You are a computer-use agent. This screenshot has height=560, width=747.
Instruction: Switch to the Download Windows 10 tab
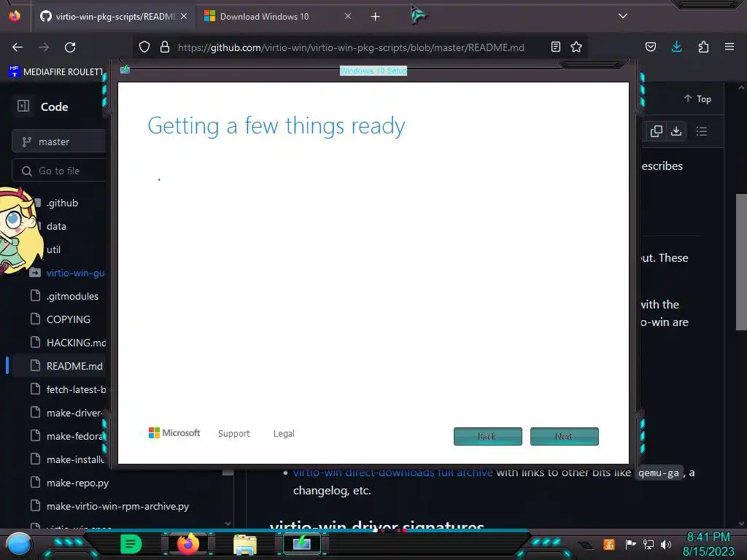[278, 16]
